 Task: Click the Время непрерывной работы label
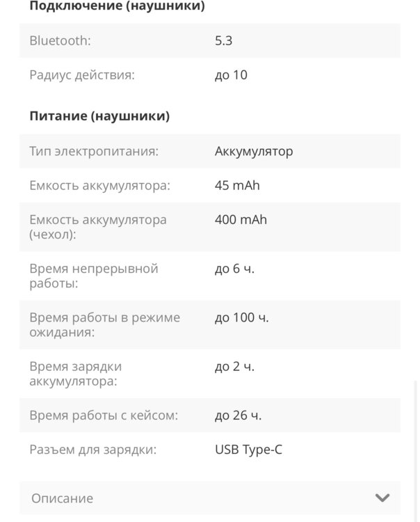coord(94,276)
